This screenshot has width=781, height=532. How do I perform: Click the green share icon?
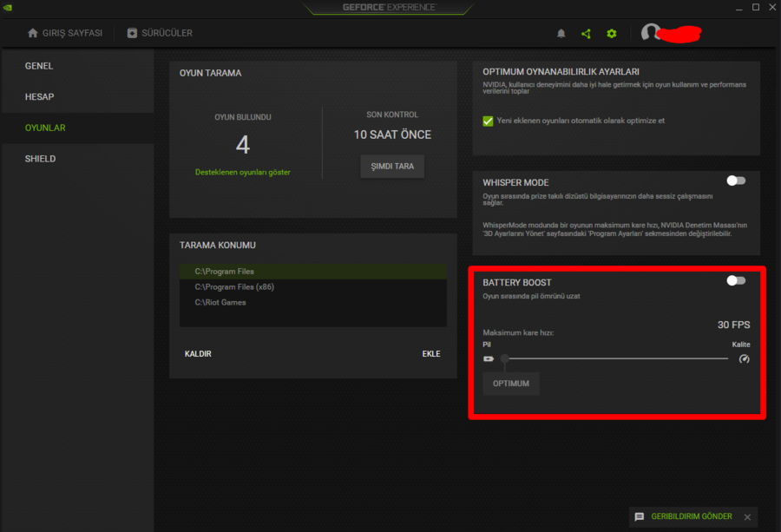click(x=587, y=33)
